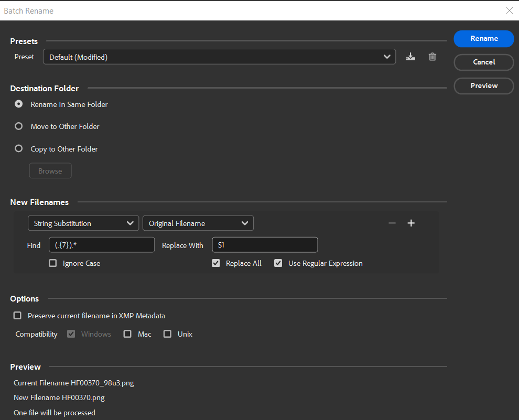Edit the Find regular expression field
The width and height of the screenshot is (519, 420).
pyautogui.click(x=101, y=244)
